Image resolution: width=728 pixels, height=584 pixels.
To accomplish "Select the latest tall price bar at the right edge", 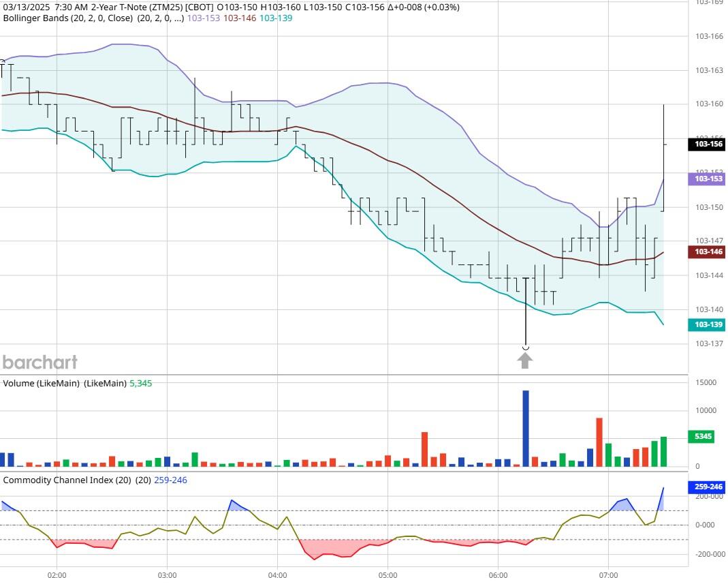I will [x=663, y=157].
